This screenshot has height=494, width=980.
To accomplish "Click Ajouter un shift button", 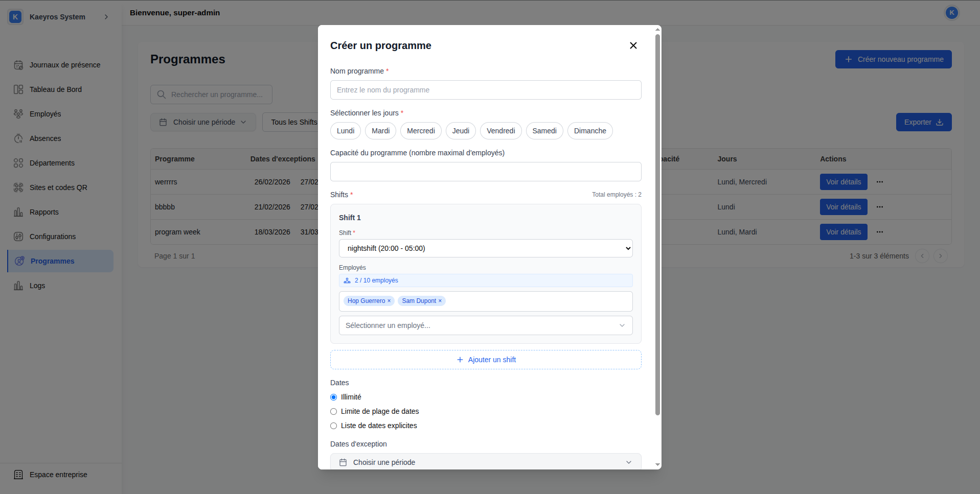I will [485, 360].
